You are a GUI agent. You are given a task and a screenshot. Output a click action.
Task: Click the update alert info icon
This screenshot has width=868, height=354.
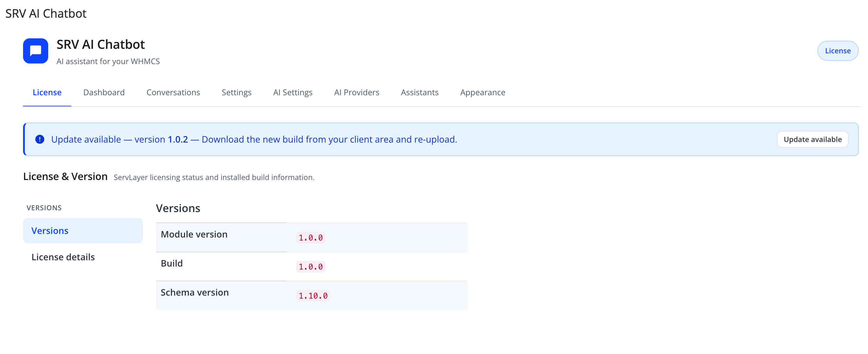(x=40, y=139)
